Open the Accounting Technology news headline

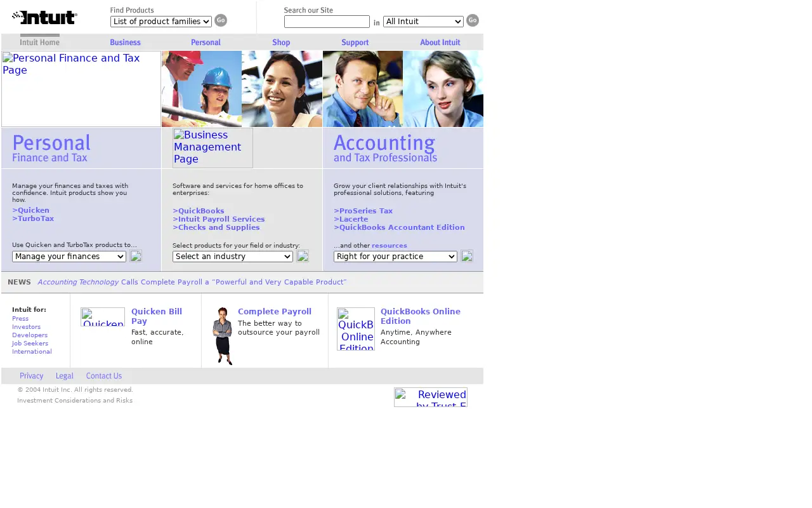[x=192, y=282]
